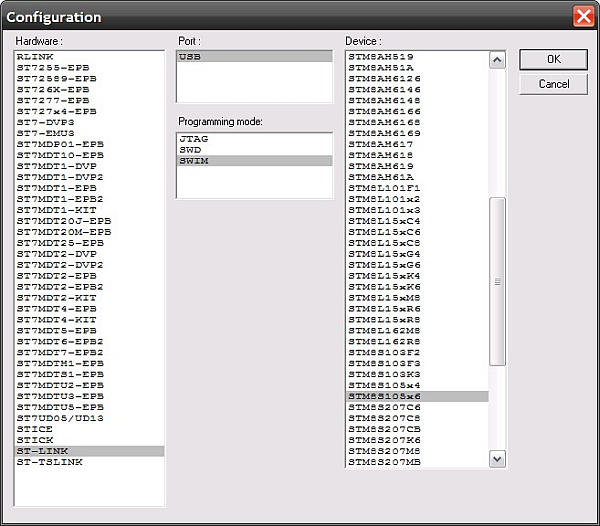This screenshot has height=526, width=600.
Task: Pick device STM8S105x4
Action: [417, 385]
